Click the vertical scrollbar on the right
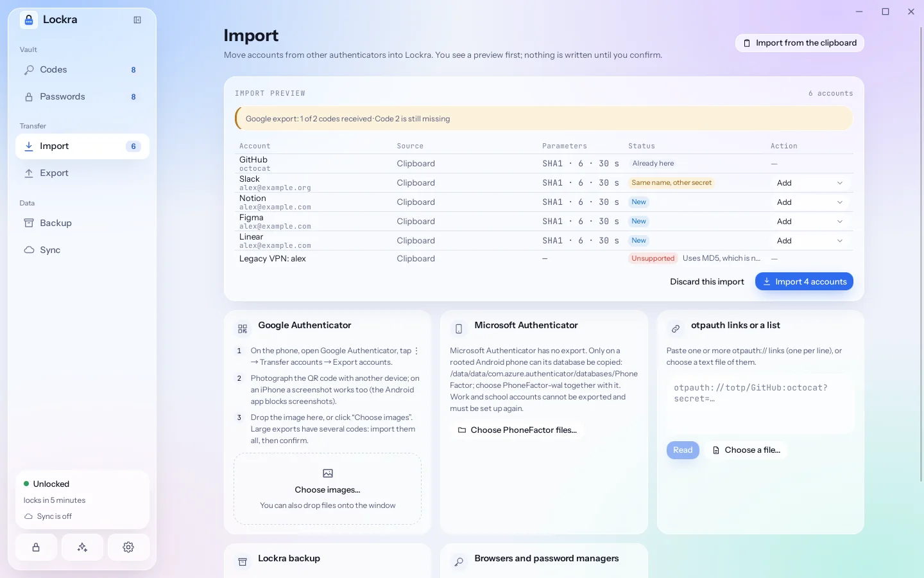Viewport: 924px width, 578px height. click(x=921, y=254)
